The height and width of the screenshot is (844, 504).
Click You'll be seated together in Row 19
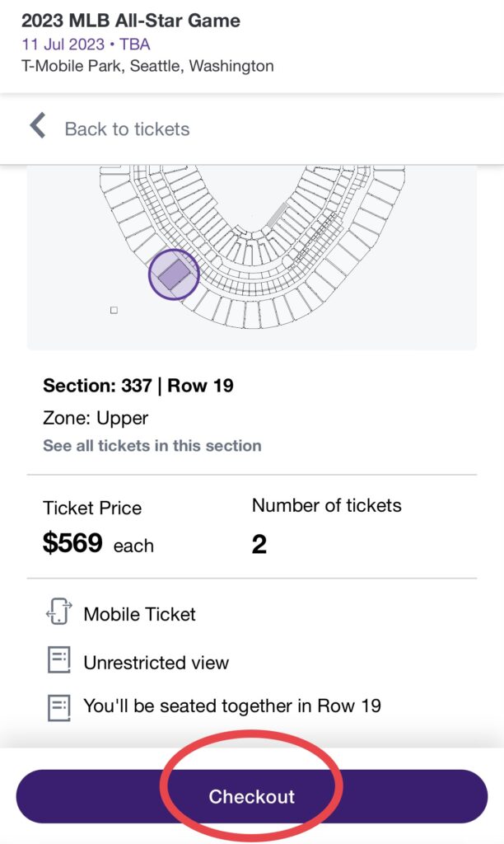click(232, 706)
